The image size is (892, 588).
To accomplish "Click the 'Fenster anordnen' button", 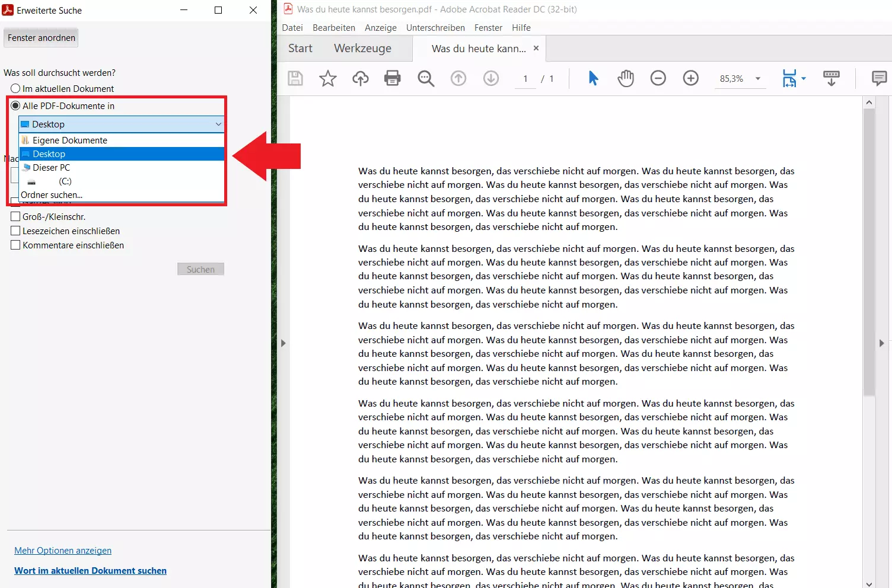I will click(x=41, y=37).
